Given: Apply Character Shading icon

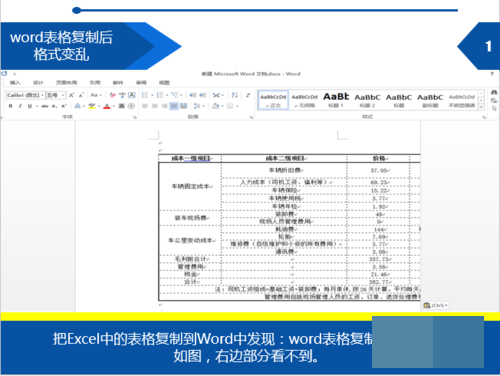Looking at the screenshot, I should pyautogui.click(x=122, y=106).
